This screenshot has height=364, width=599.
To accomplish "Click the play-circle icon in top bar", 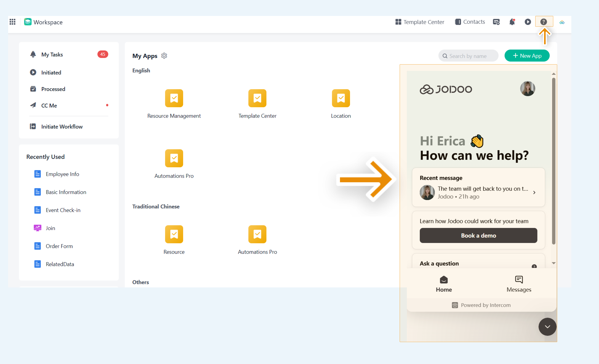I will point(528,22).
